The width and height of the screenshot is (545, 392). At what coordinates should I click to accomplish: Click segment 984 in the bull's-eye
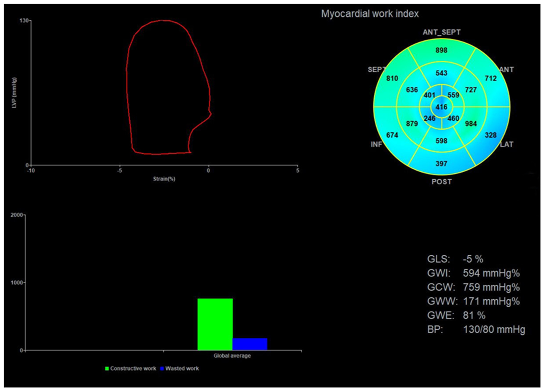coord(471,124)
